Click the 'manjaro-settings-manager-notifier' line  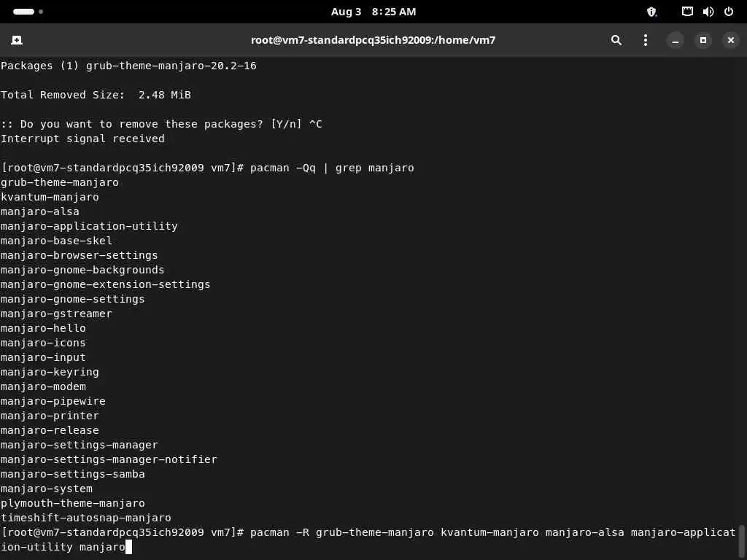(109, 459)
